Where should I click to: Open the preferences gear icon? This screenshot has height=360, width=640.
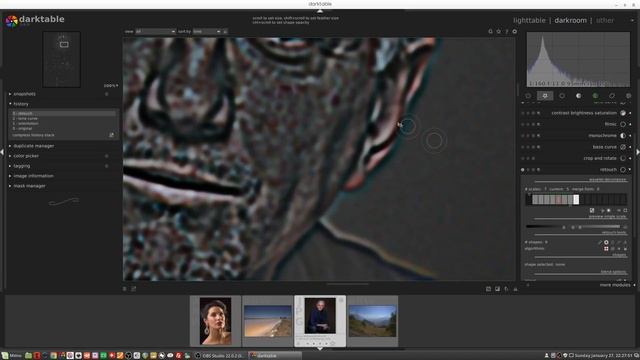tap(514, 31)
